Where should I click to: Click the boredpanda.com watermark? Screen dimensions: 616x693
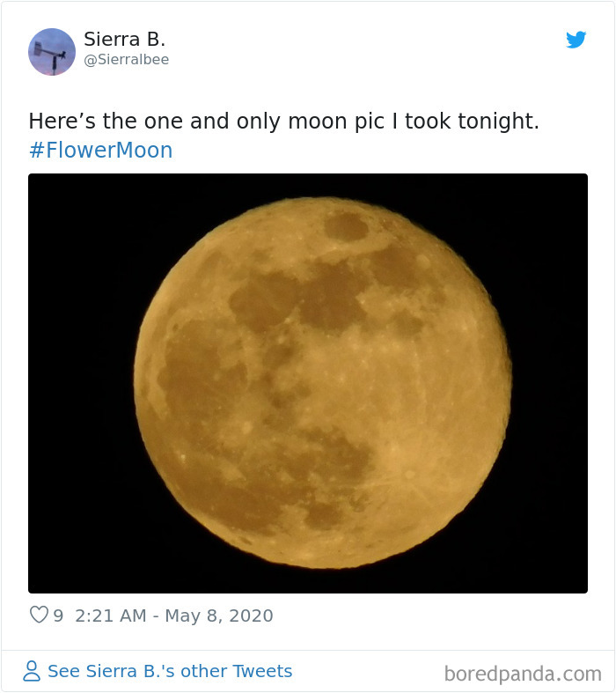click(x=523, y=674)
